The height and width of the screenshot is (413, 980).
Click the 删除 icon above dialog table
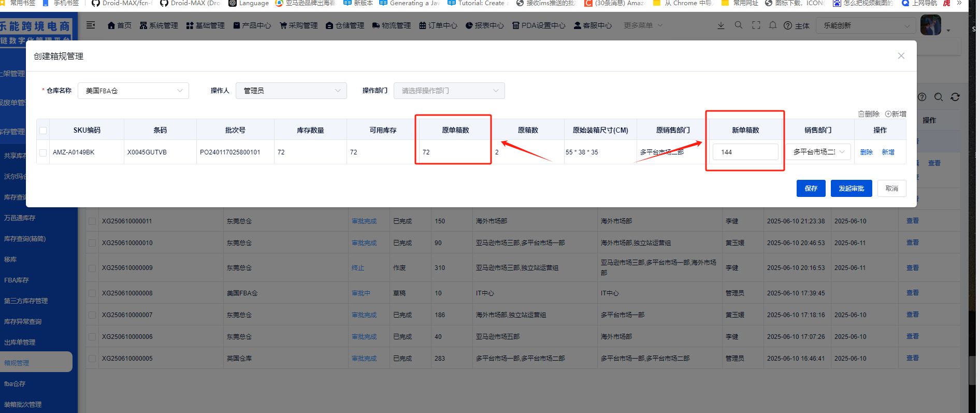[x=869, y=114]
